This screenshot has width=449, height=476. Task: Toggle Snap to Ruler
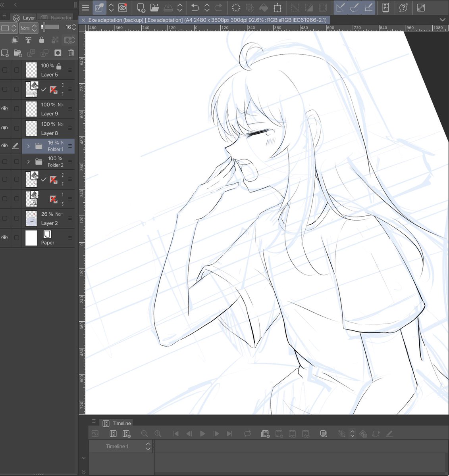point(340,8)
